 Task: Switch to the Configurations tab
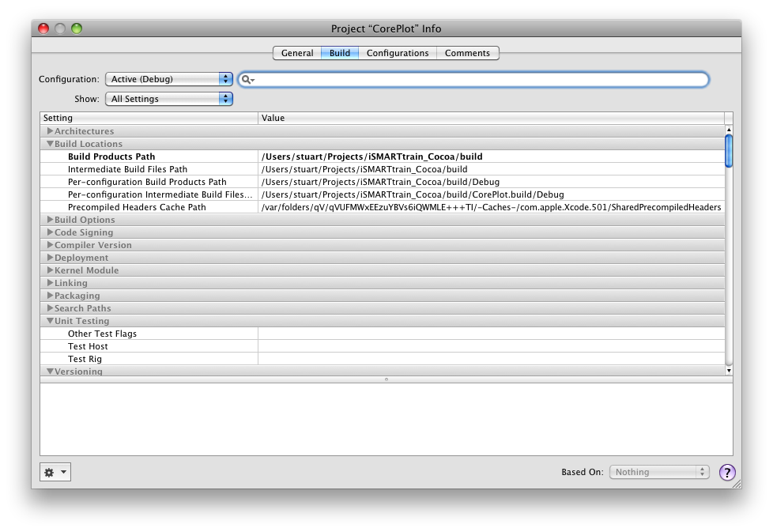(x=398, y=53)
